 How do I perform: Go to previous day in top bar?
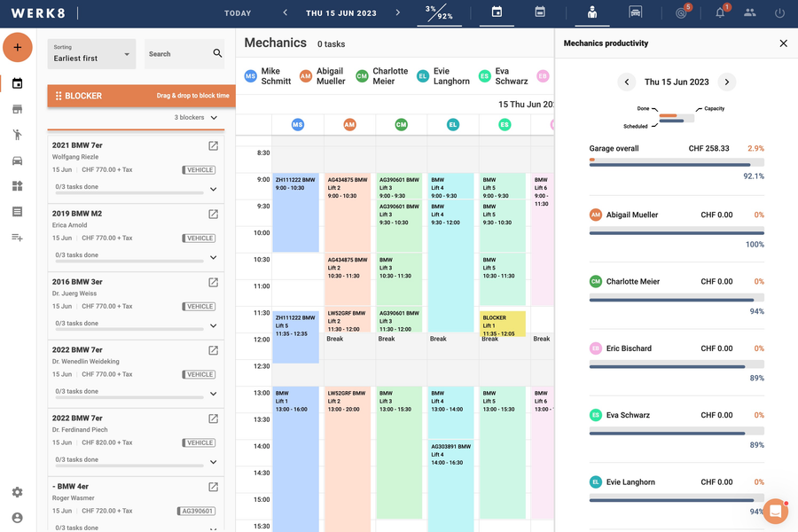pos(286,13)
